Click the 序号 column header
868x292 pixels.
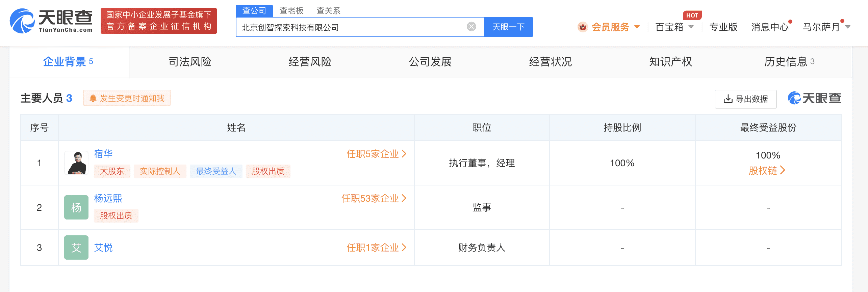40,127
